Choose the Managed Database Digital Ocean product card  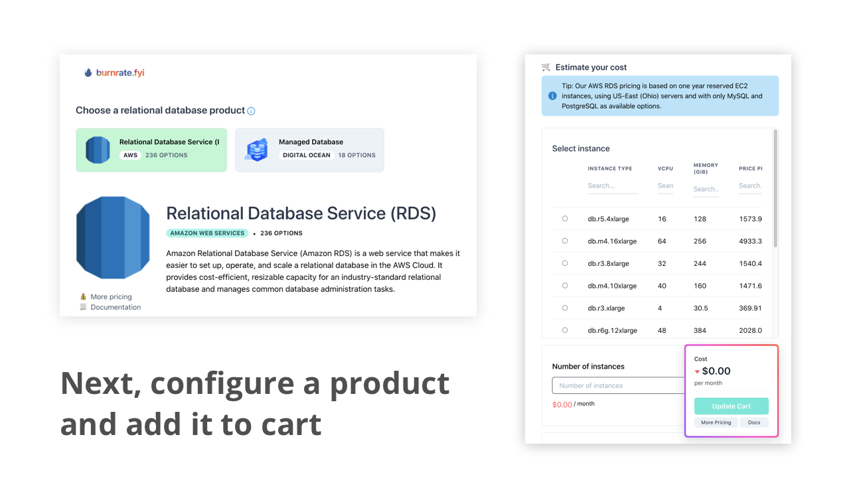pyautogui.click(x=309, y=150)
